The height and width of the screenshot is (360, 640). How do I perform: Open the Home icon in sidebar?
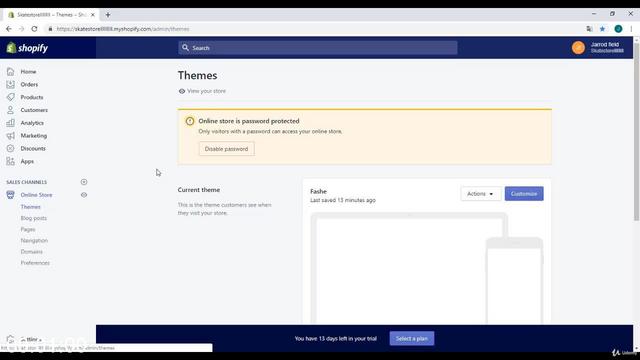coord(11,71)
